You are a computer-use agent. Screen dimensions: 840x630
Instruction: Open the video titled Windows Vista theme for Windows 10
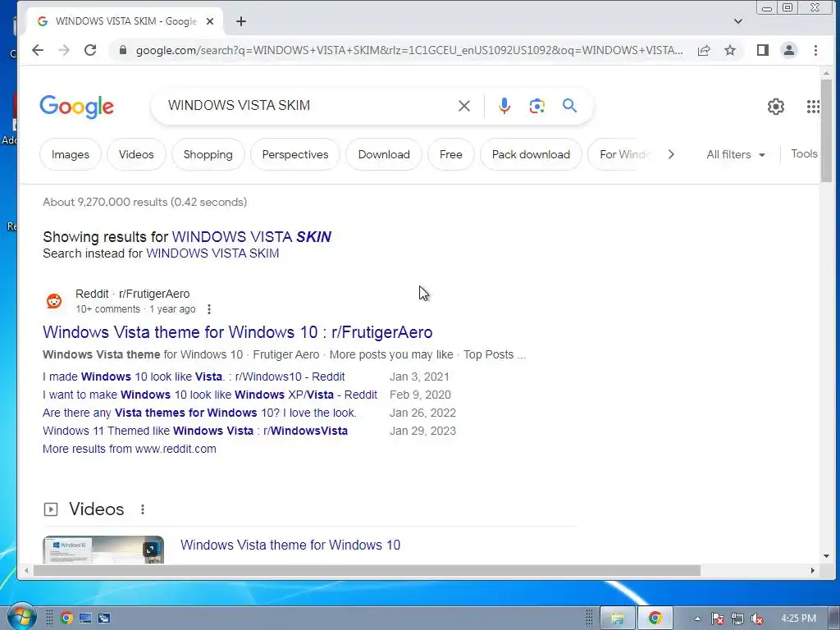[x=290, y=545]
